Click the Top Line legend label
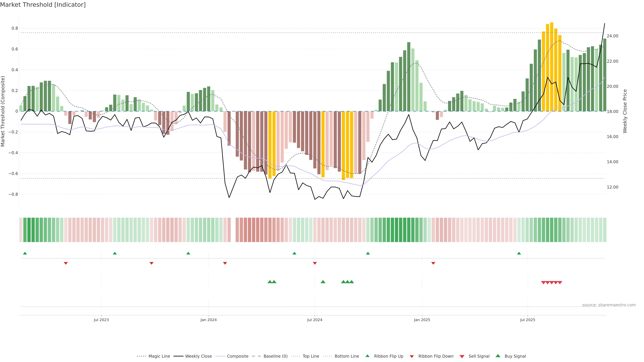 coord(311,356)
